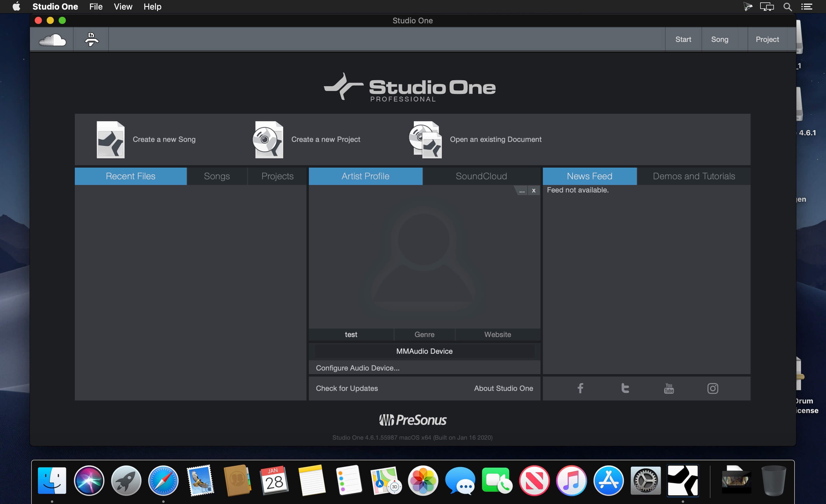The width and height of the screenshot is (826, 504).
Task: Open the PreSonus Twitter icon
Action: (625, 388)
